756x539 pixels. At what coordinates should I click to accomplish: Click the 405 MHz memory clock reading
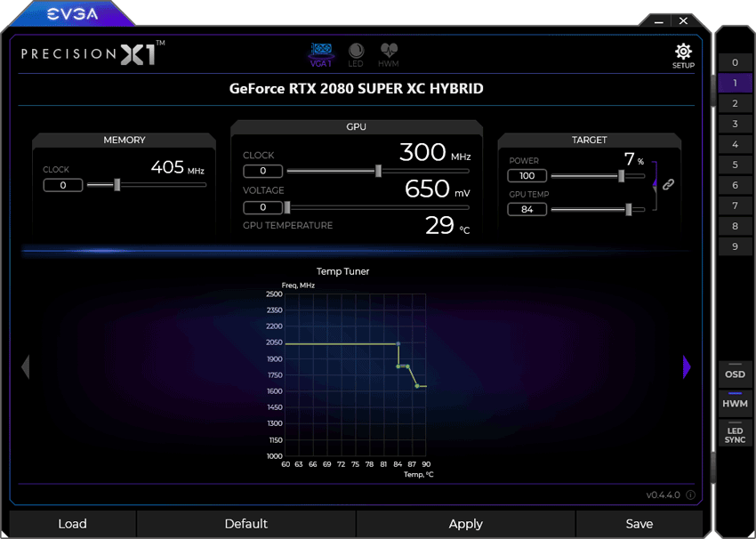point(177,167)
